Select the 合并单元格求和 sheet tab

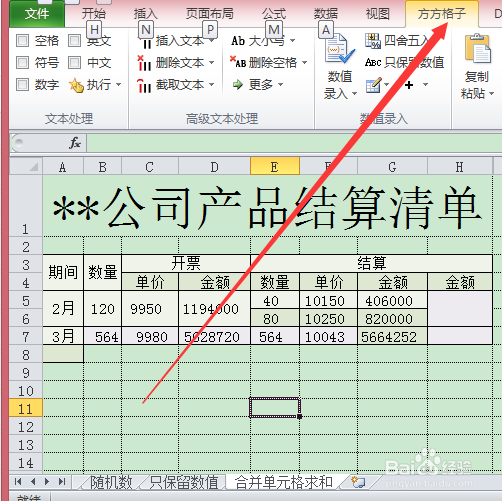coord(284,482)
